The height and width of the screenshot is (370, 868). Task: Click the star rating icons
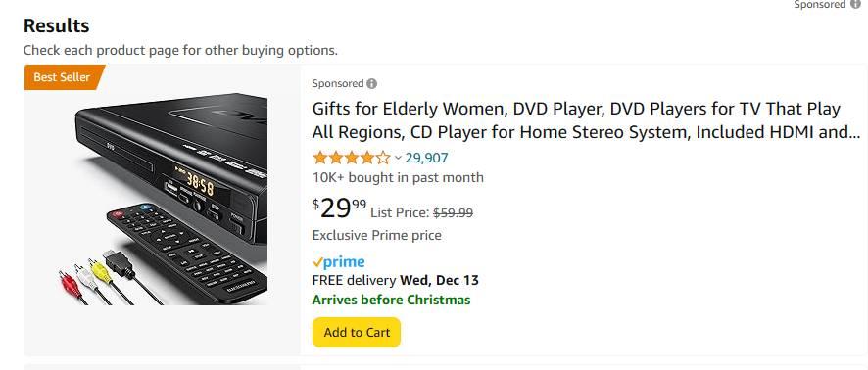[352, 159]
